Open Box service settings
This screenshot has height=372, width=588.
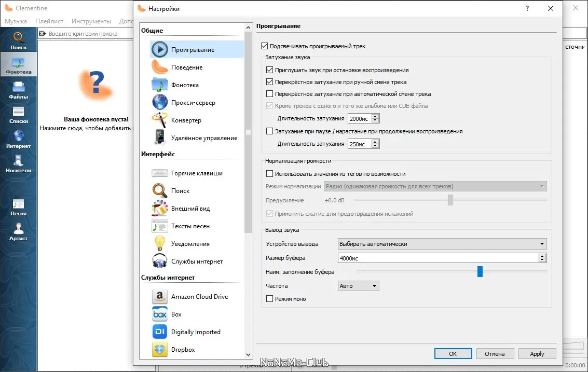(197, 314)
